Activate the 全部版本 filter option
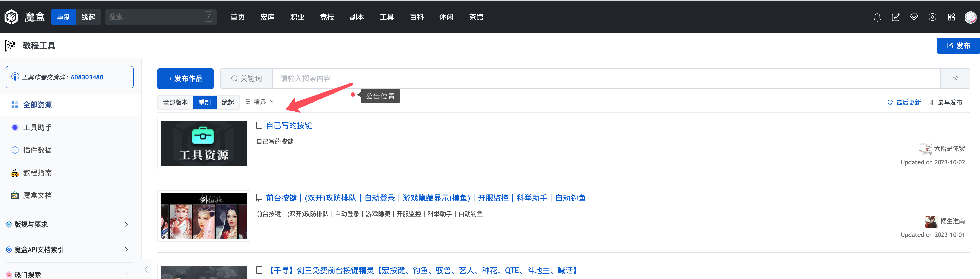980x279 pixels. coord(175,102)
